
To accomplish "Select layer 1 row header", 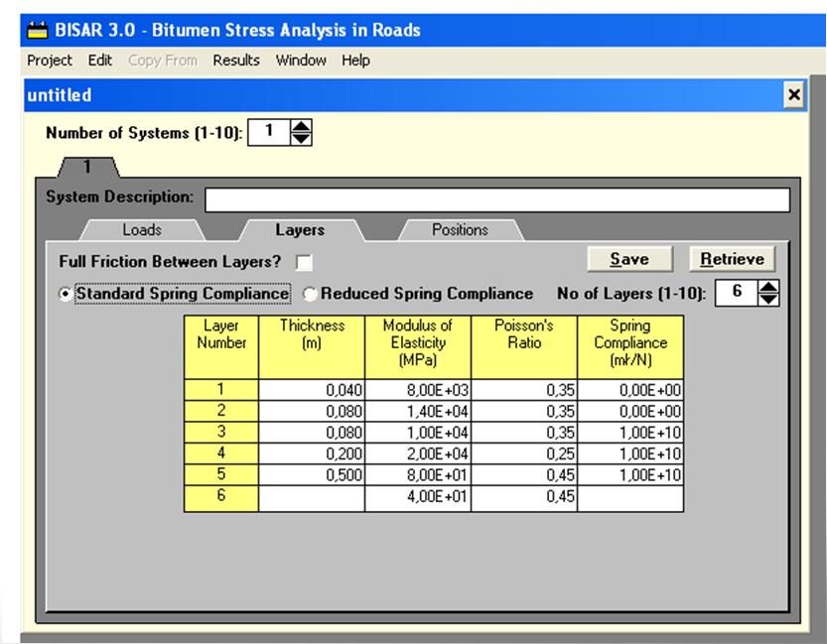I will click(221, 390).
